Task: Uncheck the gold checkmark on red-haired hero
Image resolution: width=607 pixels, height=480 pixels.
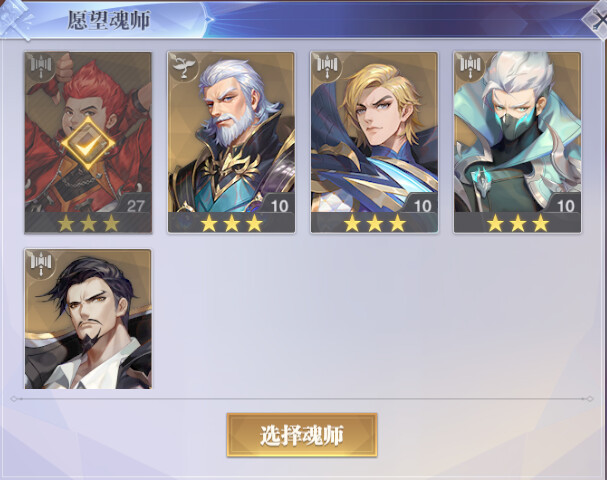Action: (x=88, y=144)
